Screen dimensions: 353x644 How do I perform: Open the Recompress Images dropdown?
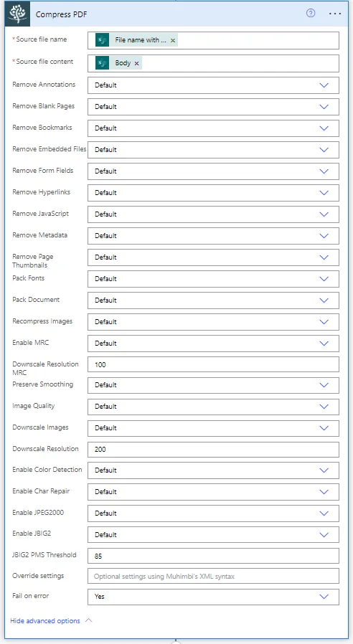213,321
